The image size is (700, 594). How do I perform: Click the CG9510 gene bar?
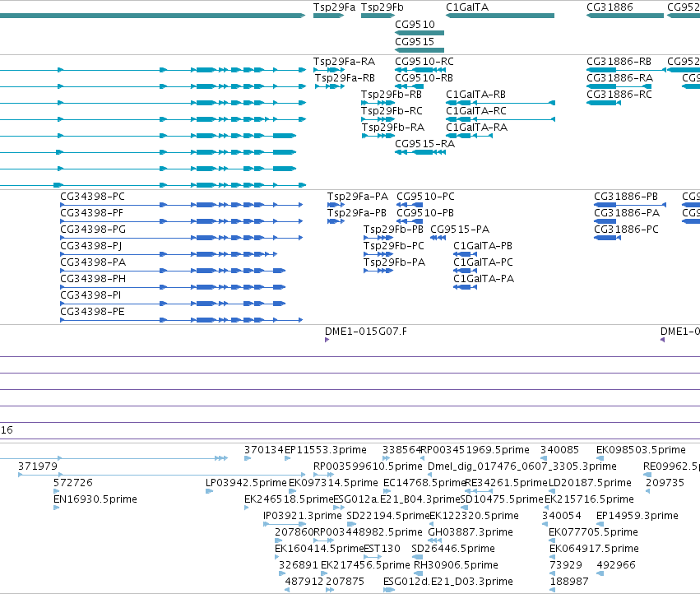point(420,33)
